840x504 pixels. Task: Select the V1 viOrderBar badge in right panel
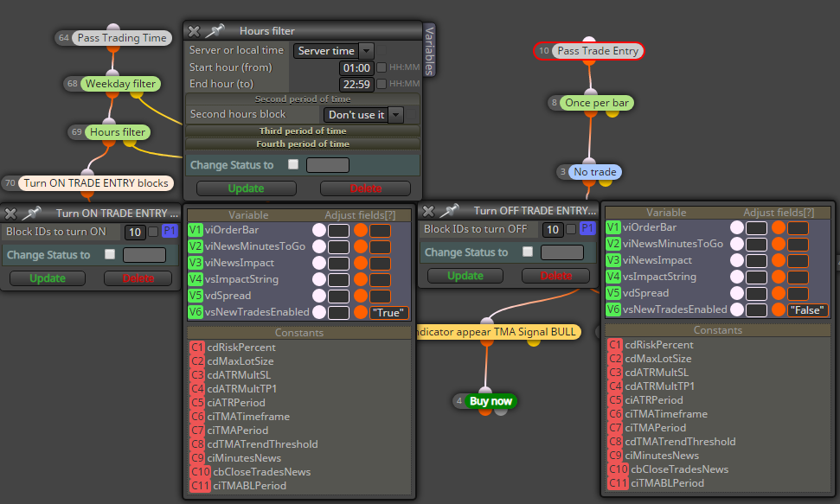pos(612,227)
